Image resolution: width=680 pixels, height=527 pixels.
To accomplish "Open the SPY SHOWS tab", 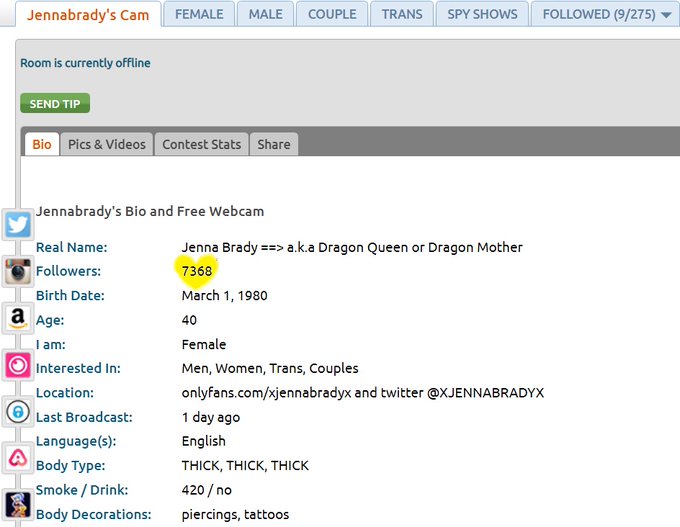I will tap(482, 14).
